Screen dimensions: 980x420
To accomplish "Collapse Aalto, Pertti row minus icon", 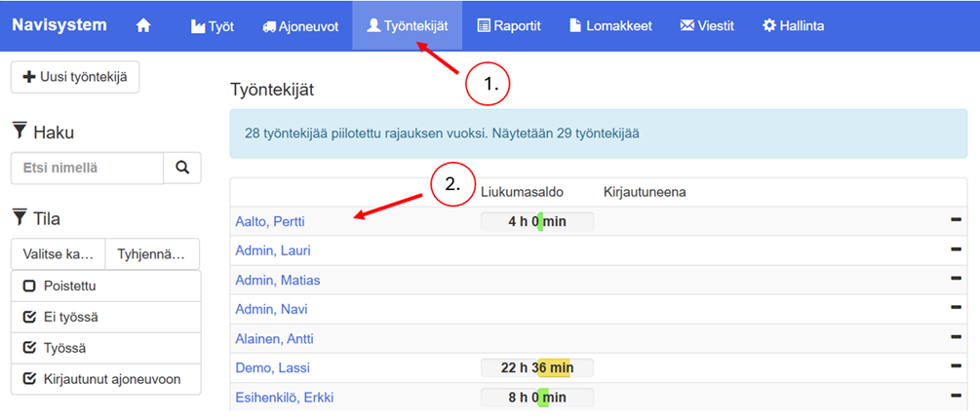I will pos(956,221).
